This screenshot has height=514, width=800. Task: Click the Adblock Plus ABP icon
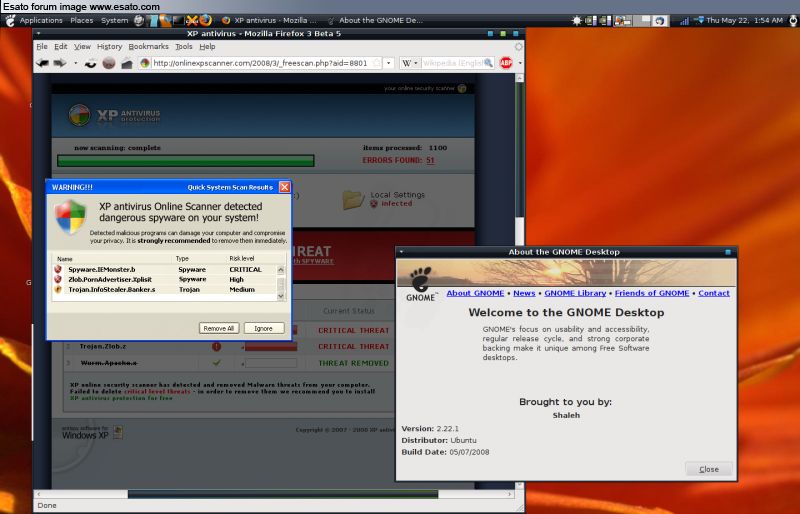point(506,63)
